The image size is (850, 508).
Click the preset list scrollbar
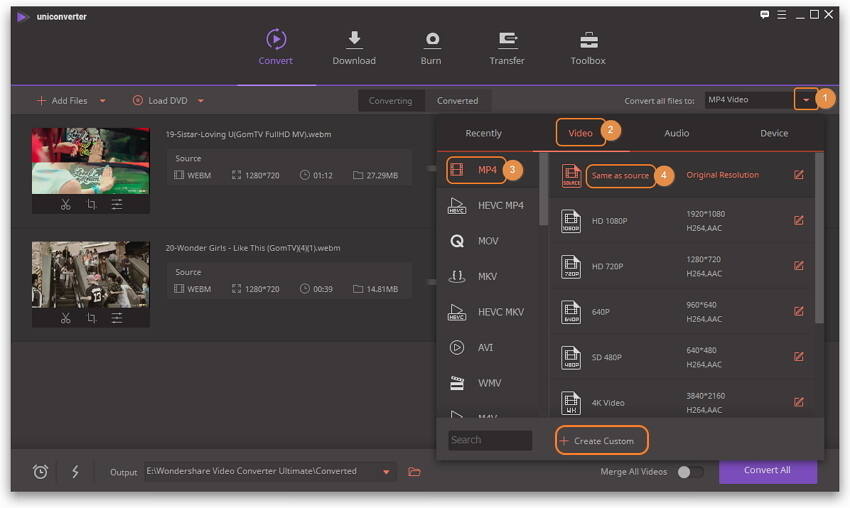coord(819,239)
